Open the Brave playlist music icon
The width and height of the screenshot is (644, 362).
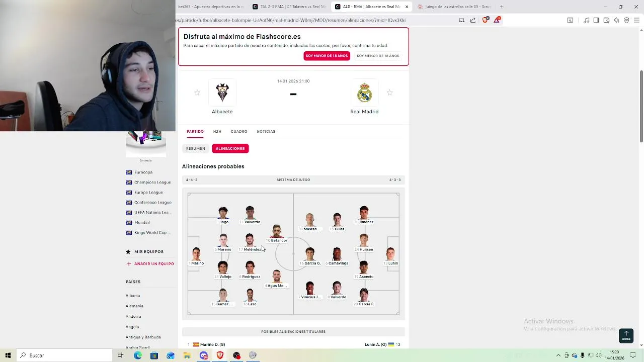coord(586,20)
